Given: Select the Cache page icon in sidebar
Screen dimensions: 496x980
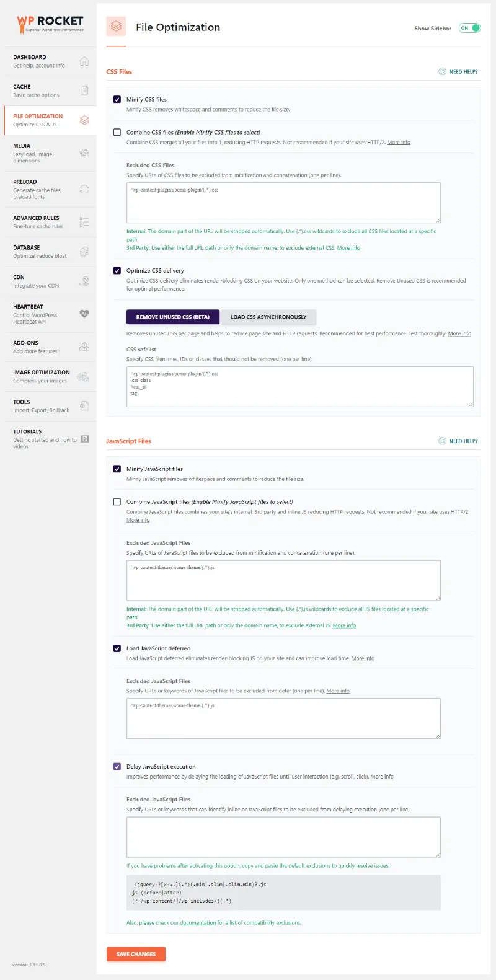Looking at the screenshot, I should pos(84,90).
